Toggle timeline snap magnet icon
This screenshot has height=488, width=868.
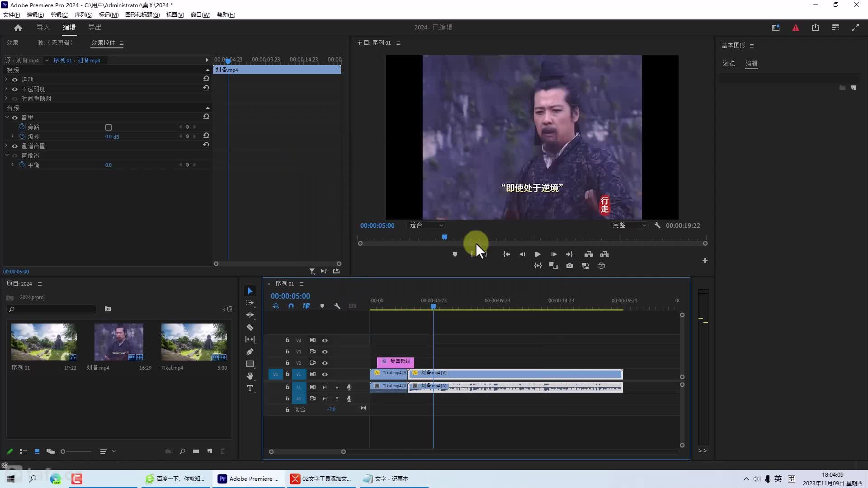[x=291, y=306]
